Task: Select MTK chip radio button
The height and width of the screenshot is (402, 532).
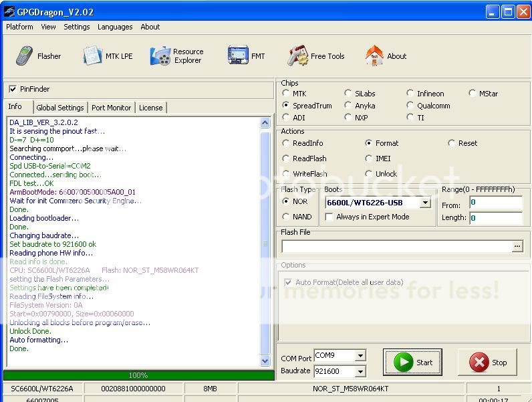Action: tap(285, 93)
